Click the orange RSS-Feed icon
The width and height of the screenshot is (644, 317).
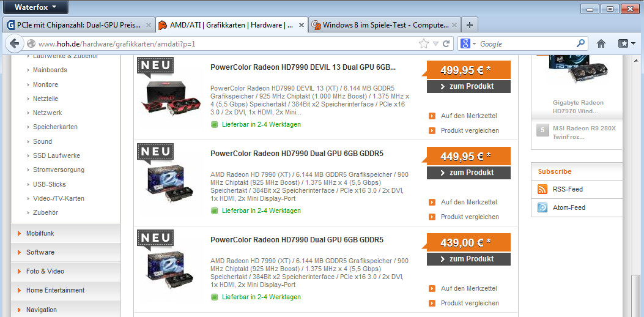tap(542, 189)
